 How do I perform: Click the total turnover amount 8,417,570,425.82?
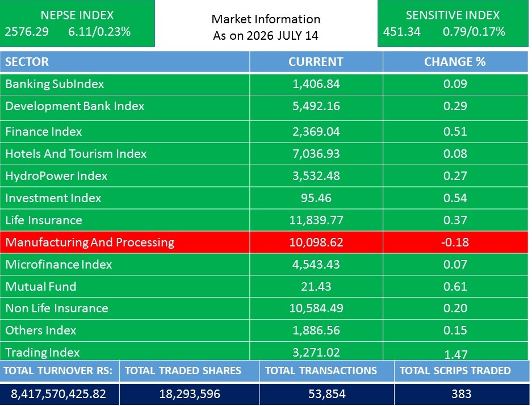(x=58, y=394)
